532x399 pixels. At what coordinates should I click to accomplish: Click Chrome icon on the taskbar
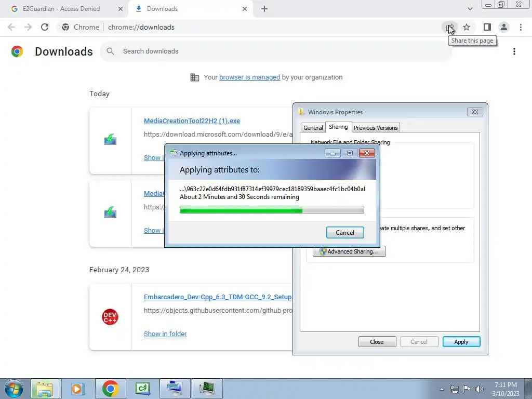tap(110, 389)
